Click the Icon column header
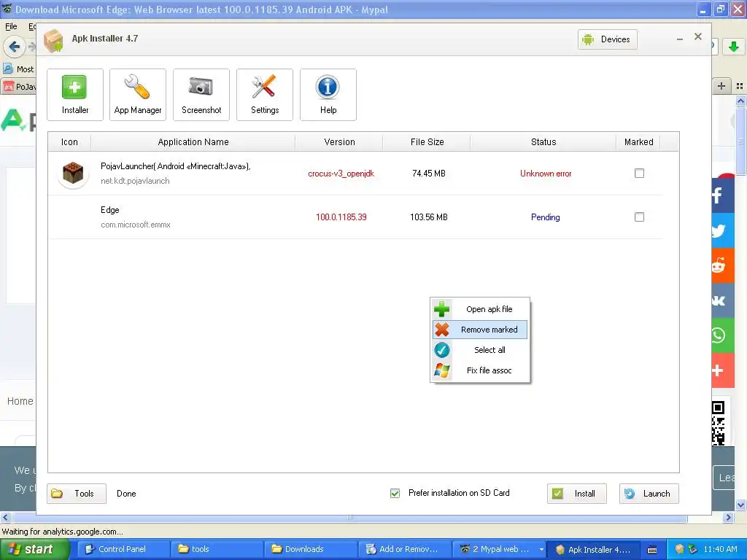The image size is (747, 560). 69,142
